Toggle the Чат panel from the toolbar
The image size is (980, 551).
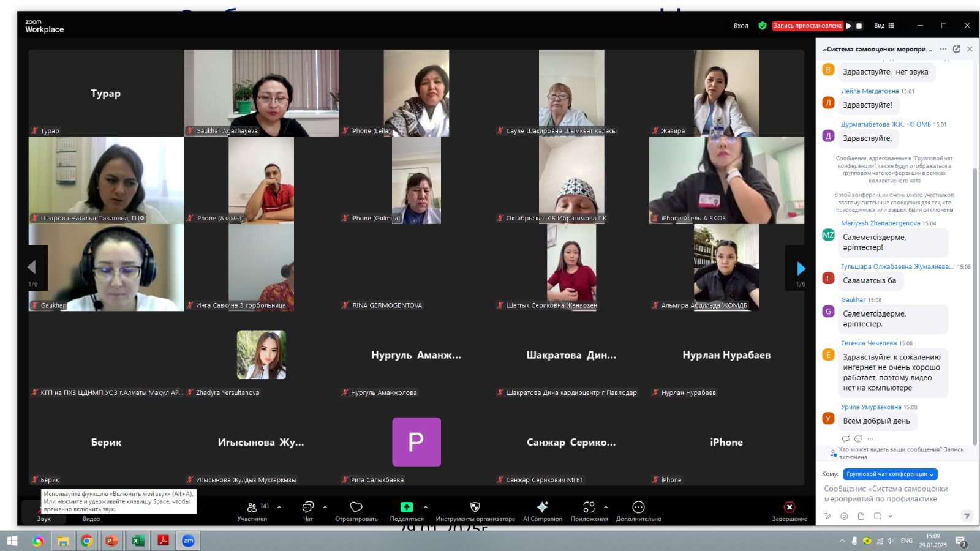tap(307, 507)
